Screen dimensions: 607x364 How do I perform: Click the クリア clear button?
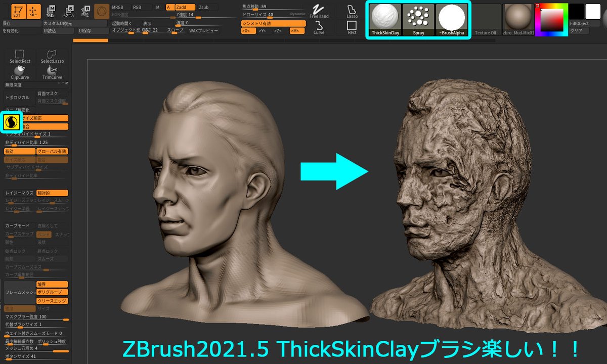coord(579,31)
